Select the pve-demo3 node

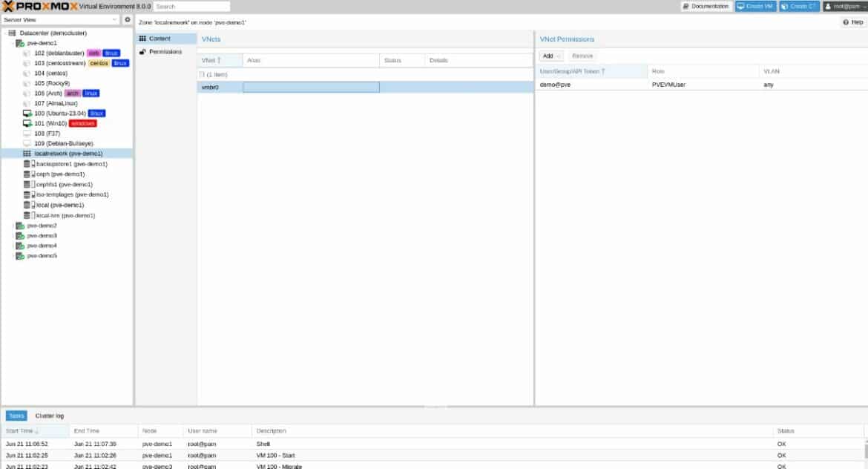pyautogui.click(x=42, y=235)
